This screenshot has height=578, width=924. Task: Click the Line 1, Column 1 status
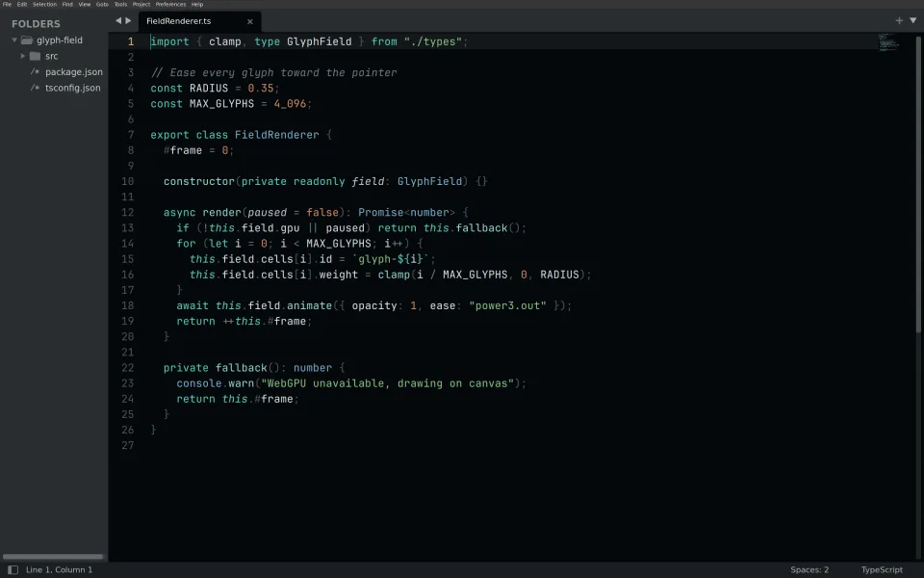[x=59, y=569]
